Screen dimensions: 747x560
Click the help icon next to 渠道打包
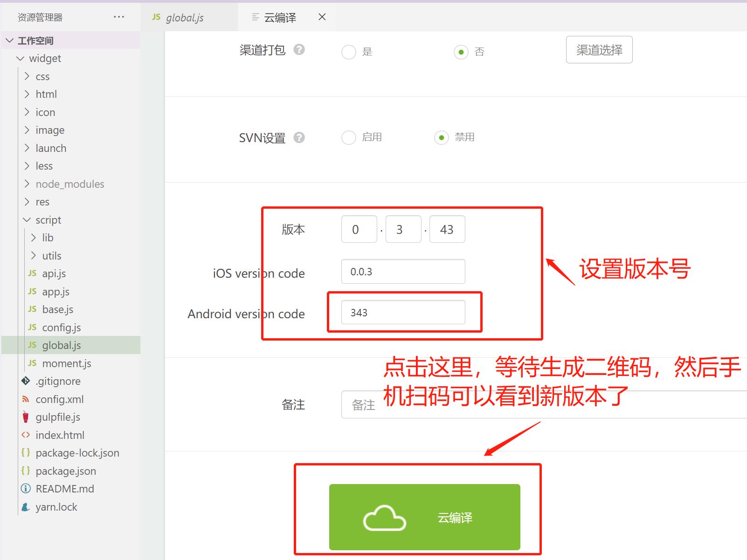[299, 49]
